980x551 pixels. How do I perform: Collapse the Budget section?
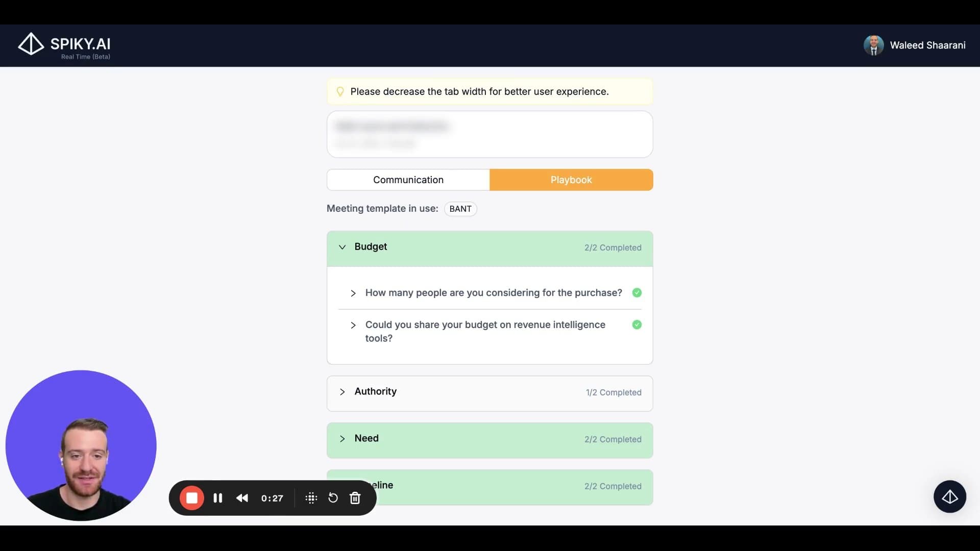point(342,247)
